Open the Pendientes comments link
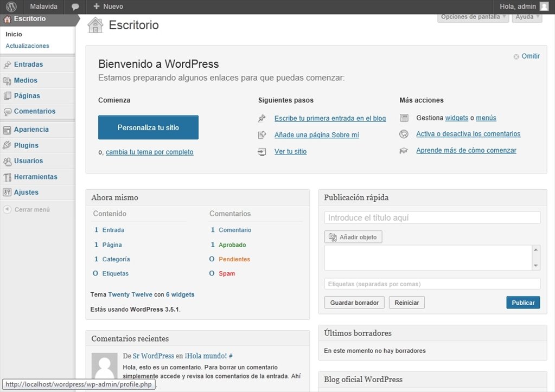555x392 pixels. 234,259
